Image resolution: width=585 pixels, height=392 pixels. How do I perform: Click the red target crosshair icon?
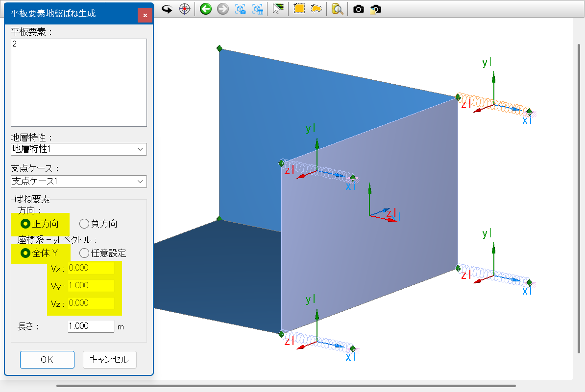pos(185,9)
